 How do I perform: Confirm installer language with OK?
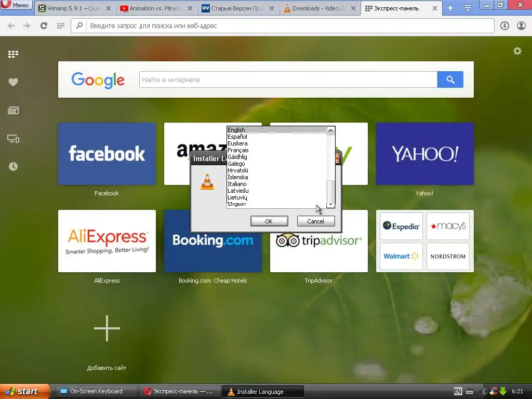tap(269, 221)
